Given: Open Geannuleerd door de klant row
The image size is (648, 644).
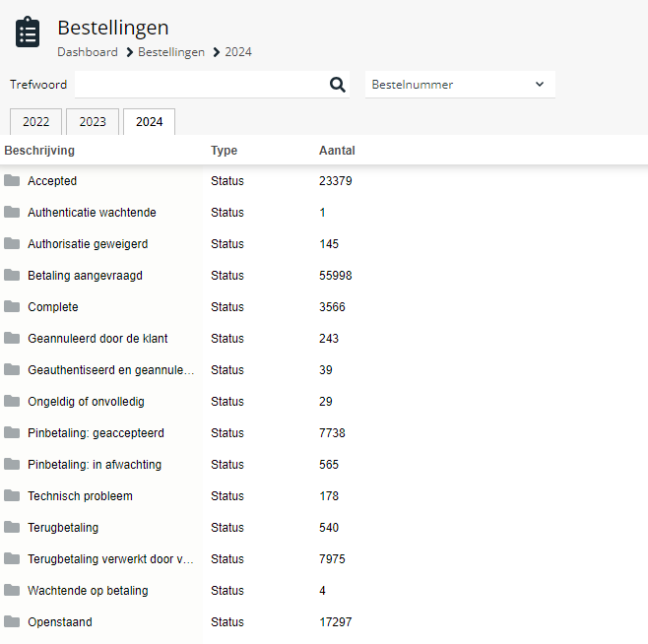Looking at the screenshot, I should pos(324,338).
